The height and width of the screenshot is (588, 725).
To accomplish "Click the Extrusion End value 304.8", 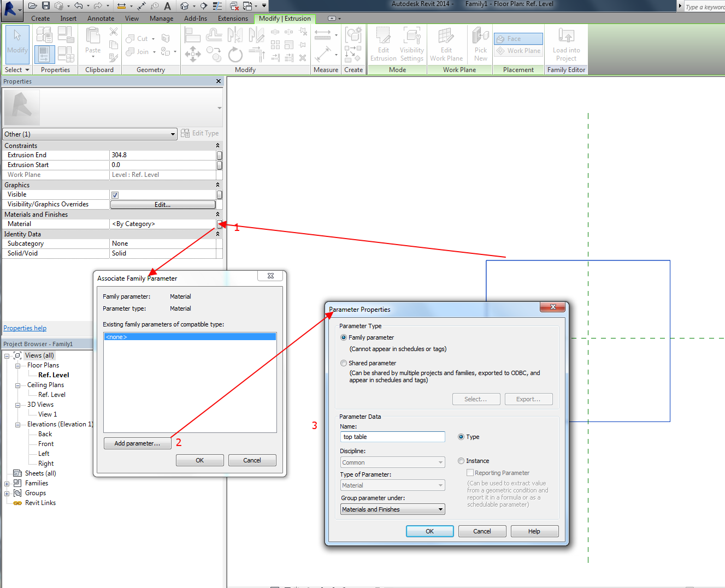I will click(x=163, y=155).
